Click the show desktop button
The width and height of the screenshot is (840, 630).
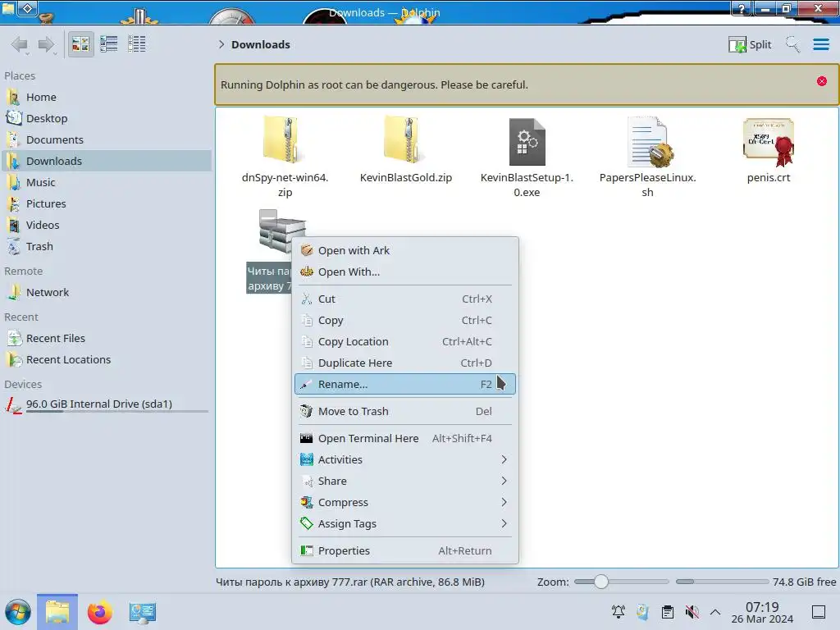(818, 612)
